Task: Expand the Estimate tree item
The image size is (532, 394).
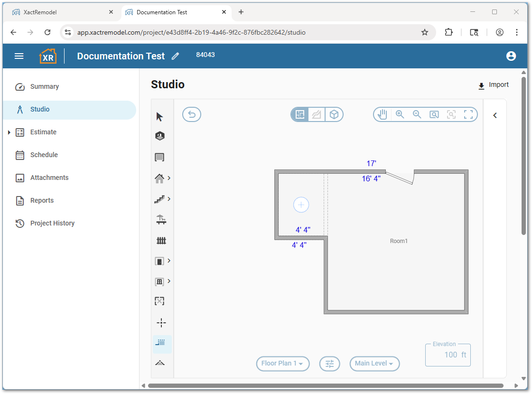Action: coord(9,132)
